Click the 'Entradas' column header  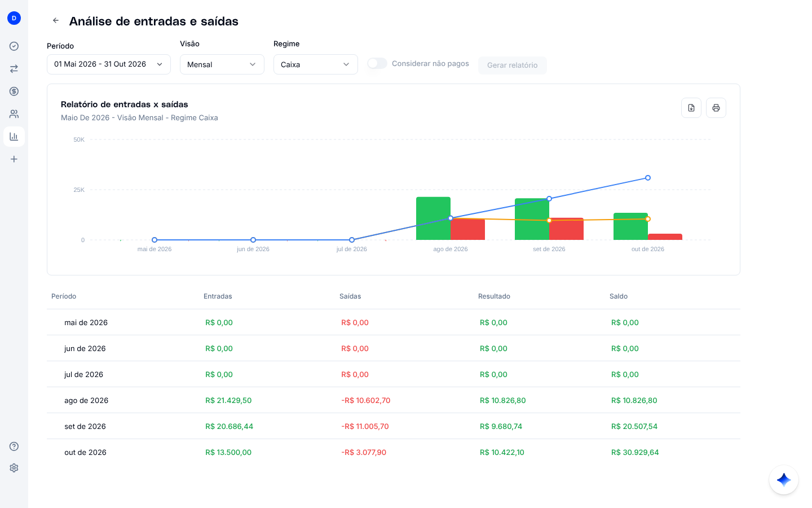click(x=218, y=296)
